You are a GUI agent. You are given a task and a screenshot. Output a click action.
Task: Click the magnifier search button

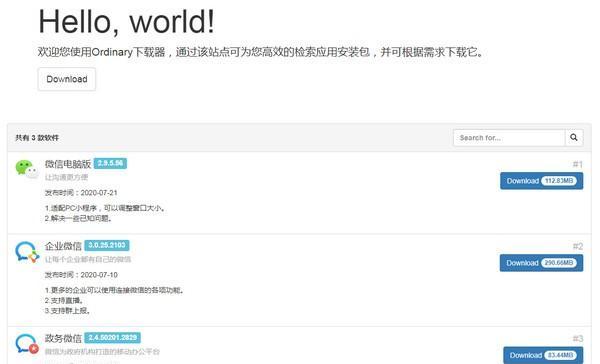(574, 138)
